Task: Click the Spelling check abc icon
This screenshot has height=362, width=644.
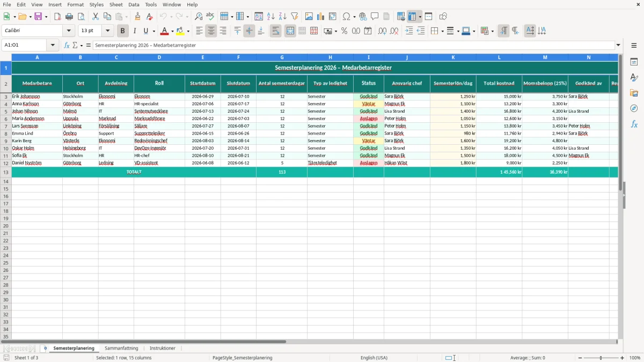Action: [x=210, y=17]
